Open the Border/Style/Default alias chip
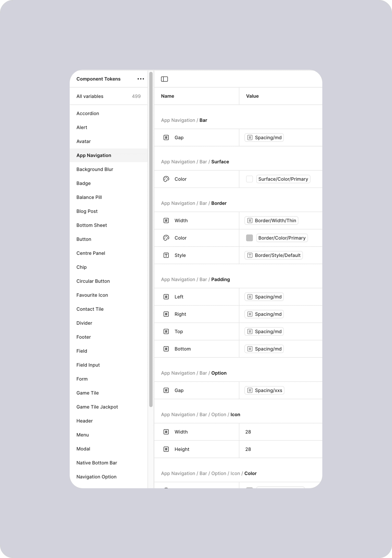This screenshot has height=558, width=392. click(273, 255)
